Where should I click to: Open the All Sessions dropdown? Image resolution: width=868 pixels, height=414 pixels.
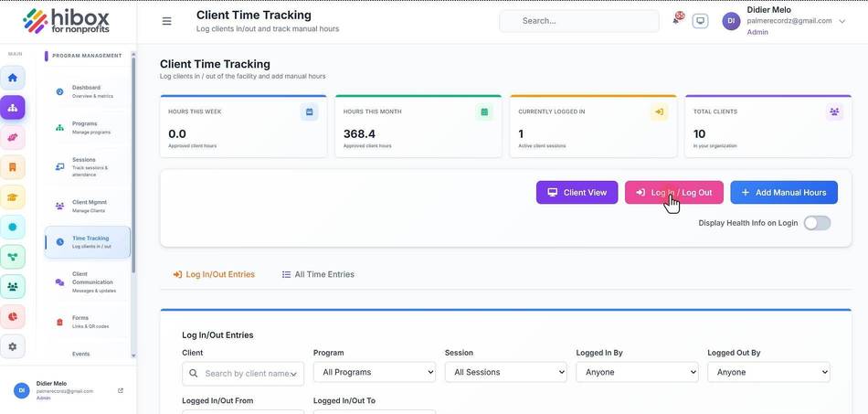506,372
